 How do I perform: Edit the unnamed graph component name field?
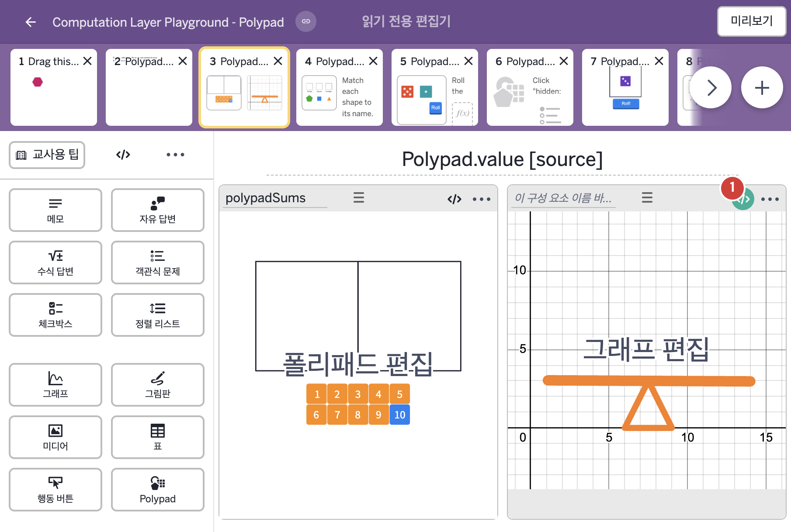tap(563, 198)
